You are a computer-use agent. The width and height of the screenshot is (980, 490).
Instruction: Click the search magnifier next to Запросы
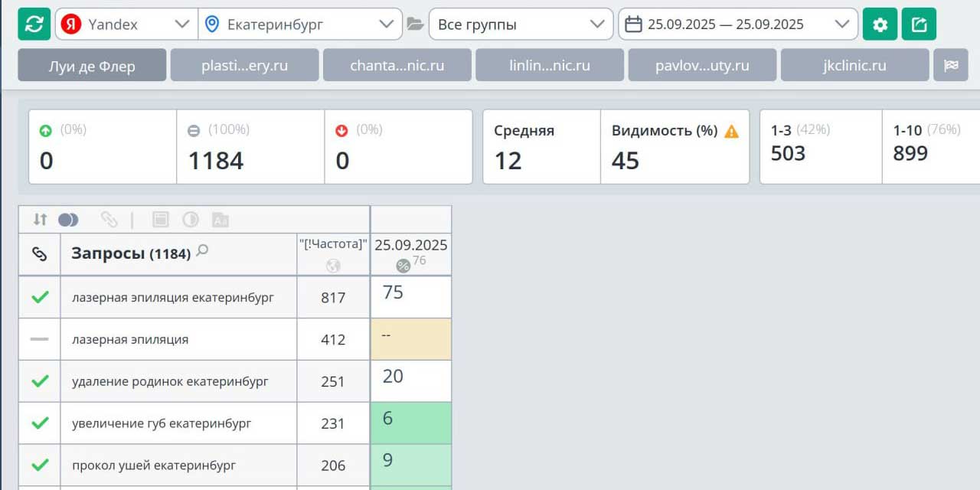coord(202,250)
